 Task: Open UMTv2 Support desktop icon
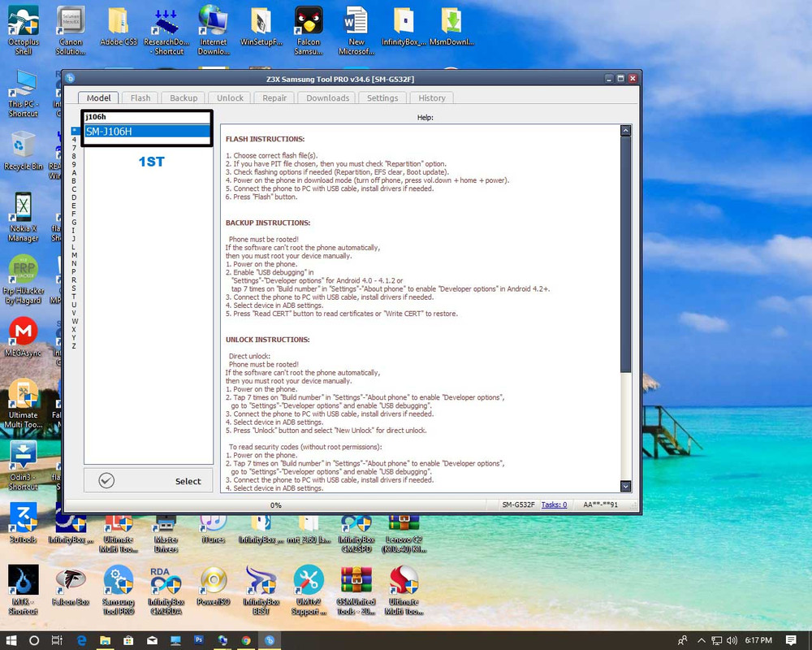309,590
